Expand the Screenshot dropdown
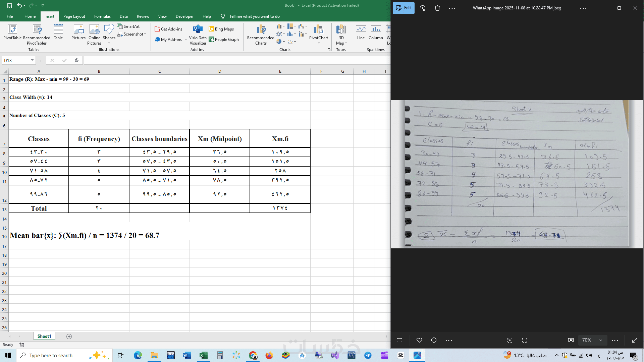This screenshot has height=362, width=644. [x=145, y=34]
